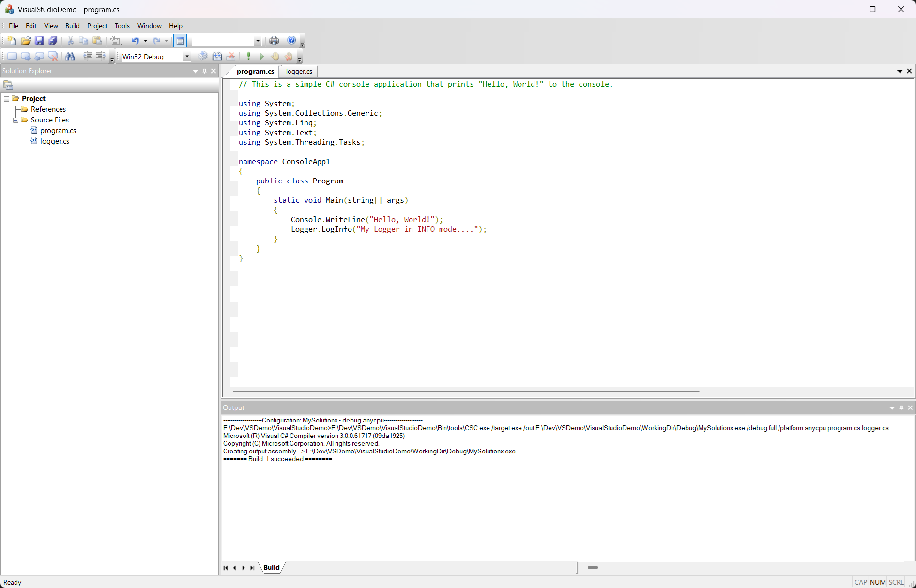916x588 pixels.
Task: Toggle auto-hide pin on Output panel
Action: [901, 408]
